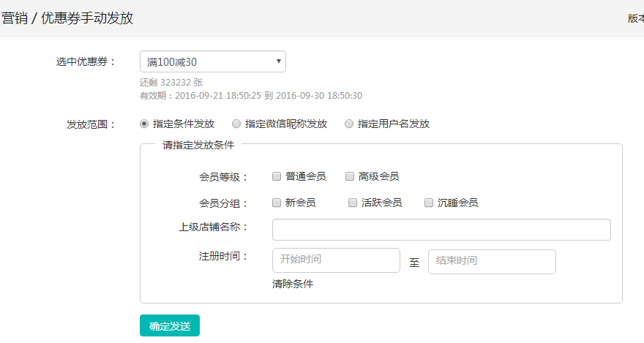
Task: Check the 普通会员 checkbox
Action: (277, 176)
